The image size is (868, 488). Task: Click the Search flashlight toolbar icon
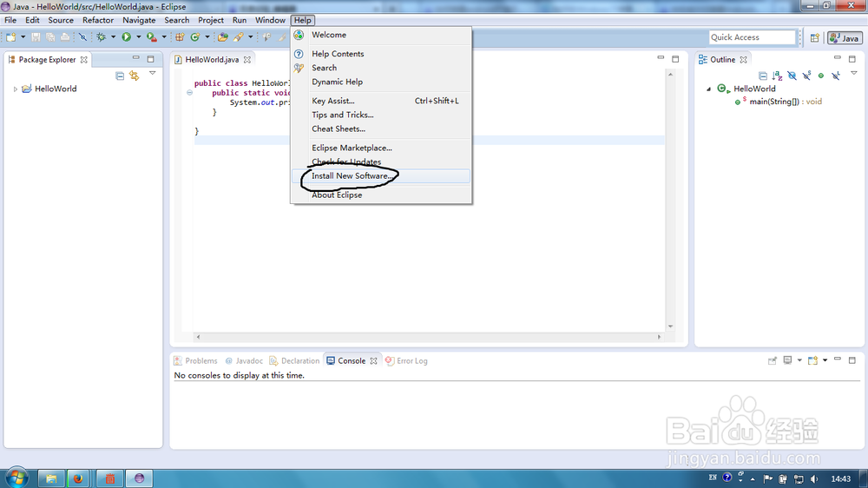click(x=238, y=37)
